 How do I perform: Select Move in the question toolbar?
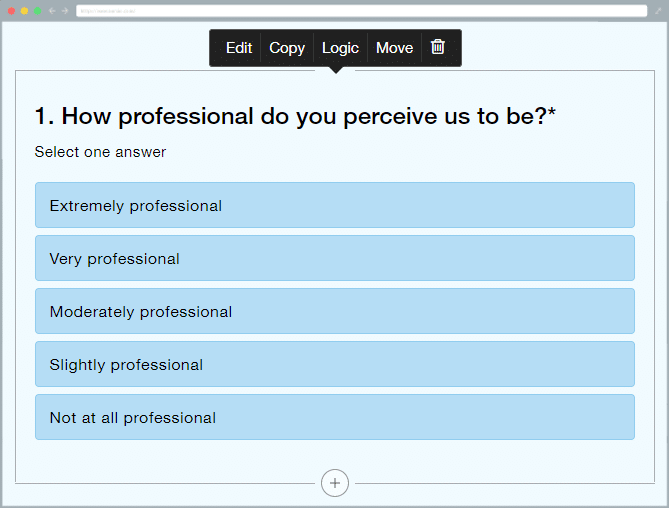tap(395, 48)
